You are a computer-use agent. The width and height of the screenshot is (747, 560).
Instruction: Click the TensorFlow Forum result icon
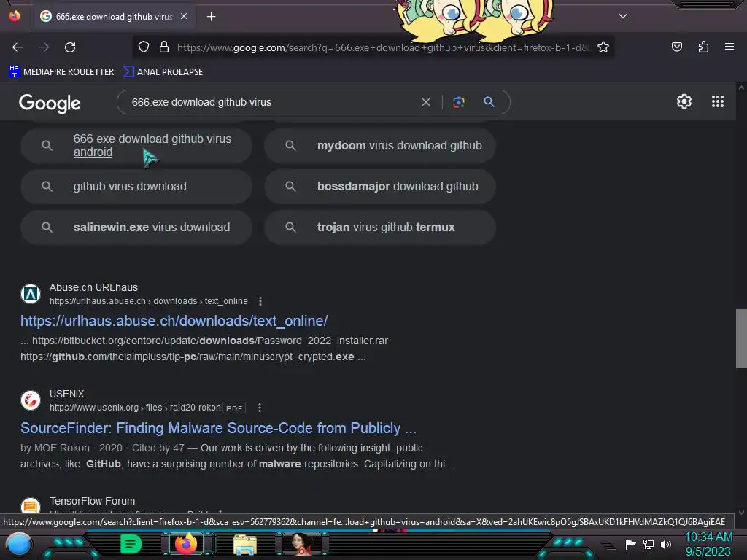coord(31,506)
